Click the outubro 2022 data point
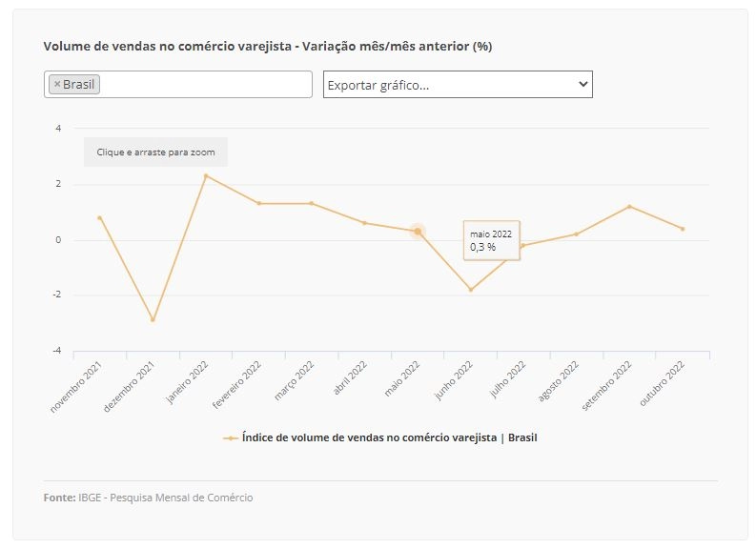This screenshot has height=549, width=756. click(683, 229)
